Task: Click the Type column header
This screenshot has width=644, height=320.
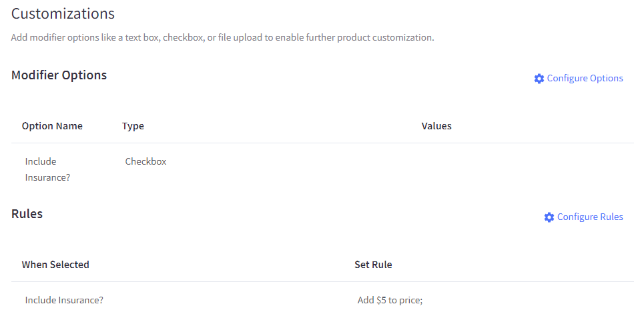Action: coord(133,126)
